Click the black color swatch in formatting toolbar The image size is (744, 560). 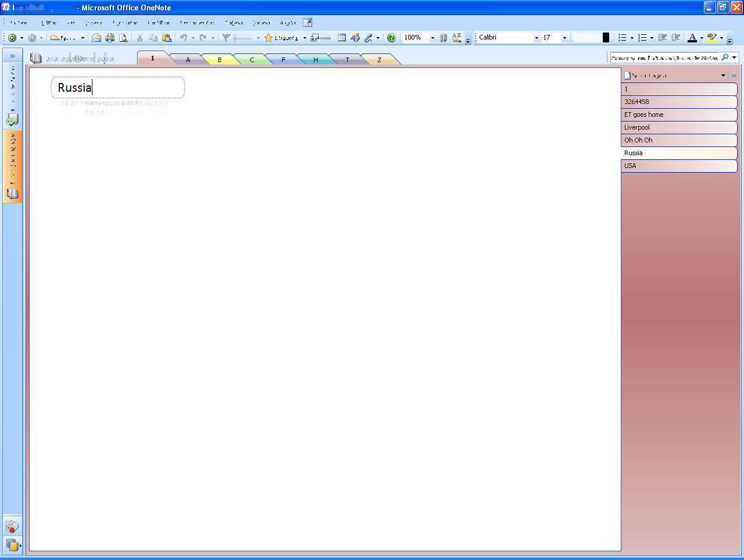(x=606, y=38)
